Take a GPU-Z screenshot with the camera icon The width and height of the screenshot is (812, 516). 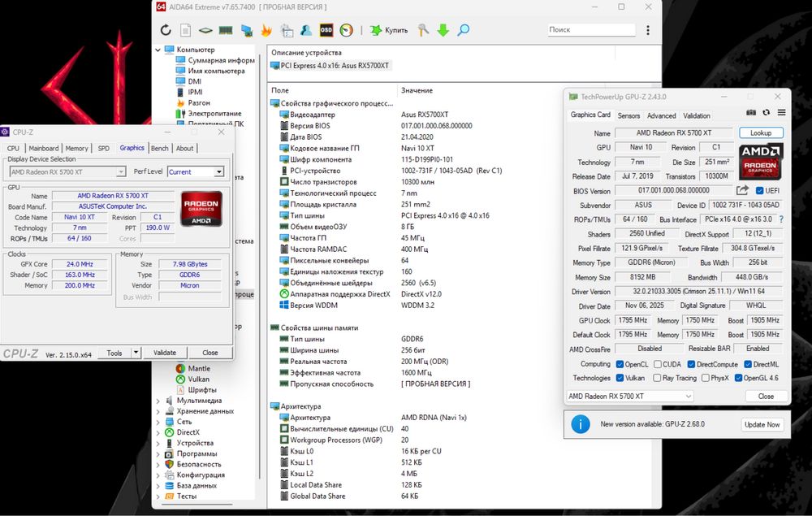(x=751, y=112)
